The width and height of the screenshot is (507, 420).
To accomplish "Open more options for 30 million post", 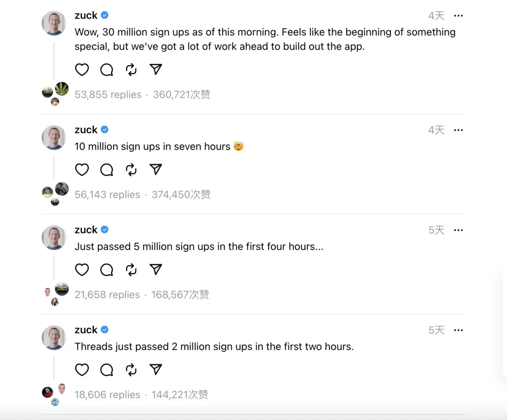I will pyautogui.click(x=458, y=16).
